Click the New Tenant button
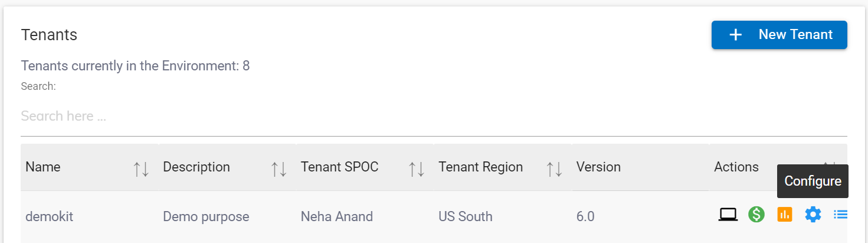This screenshot has width=868, height=243. click(779, 35)
